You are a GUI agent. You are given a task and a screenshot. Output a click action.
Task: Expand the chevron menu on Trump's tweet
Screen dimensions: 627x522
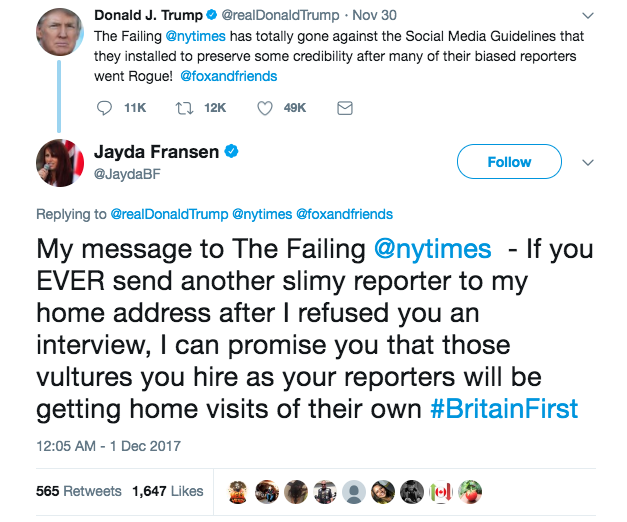point(587,16)
